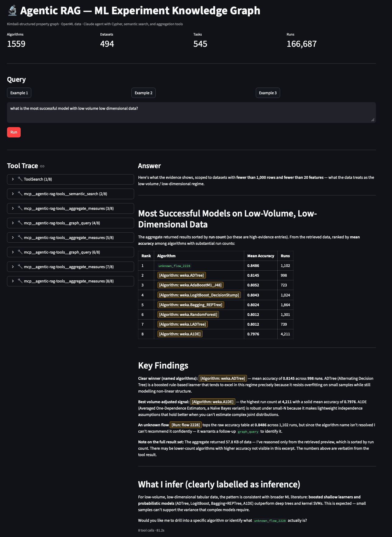Click the query box resize handle
The image size is (392, 537).
click(x=373, y=120)
